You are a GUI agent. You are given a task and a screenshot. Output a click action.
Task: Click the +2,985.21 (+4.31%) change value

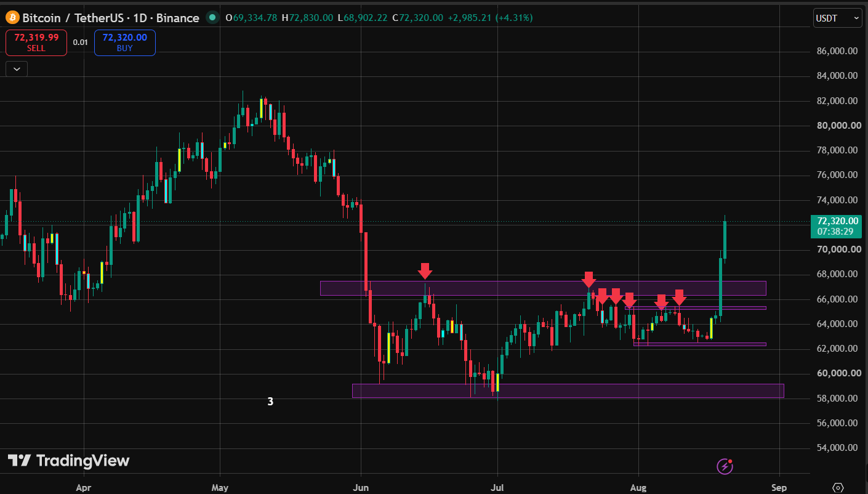(x=489, y=18)
